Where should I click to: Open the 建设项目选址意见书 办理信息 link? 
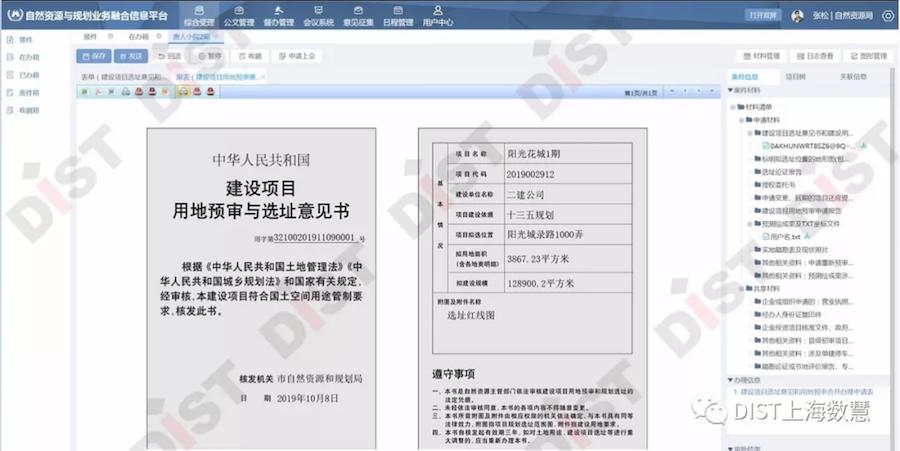(804, 392)
